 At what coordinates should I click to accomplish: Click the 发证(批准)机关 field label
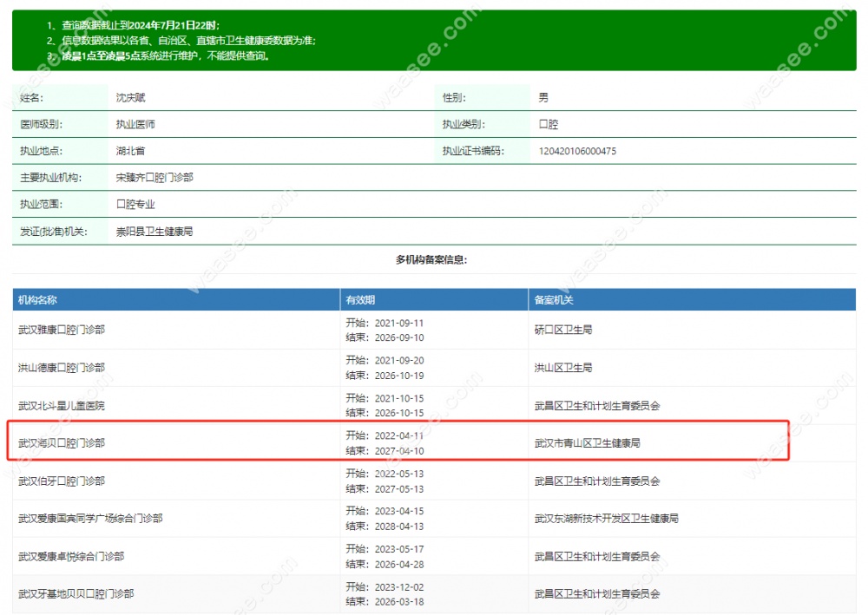53,232
